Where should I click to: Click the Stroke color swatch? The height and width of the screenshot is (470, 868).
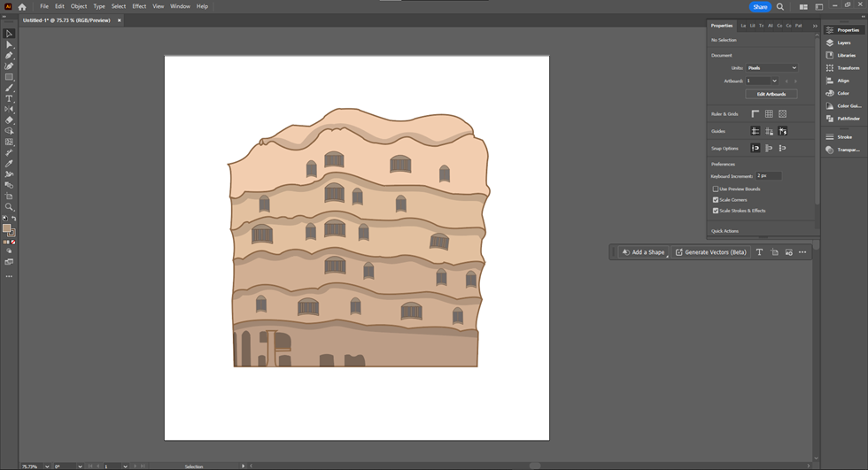(12, 233)
